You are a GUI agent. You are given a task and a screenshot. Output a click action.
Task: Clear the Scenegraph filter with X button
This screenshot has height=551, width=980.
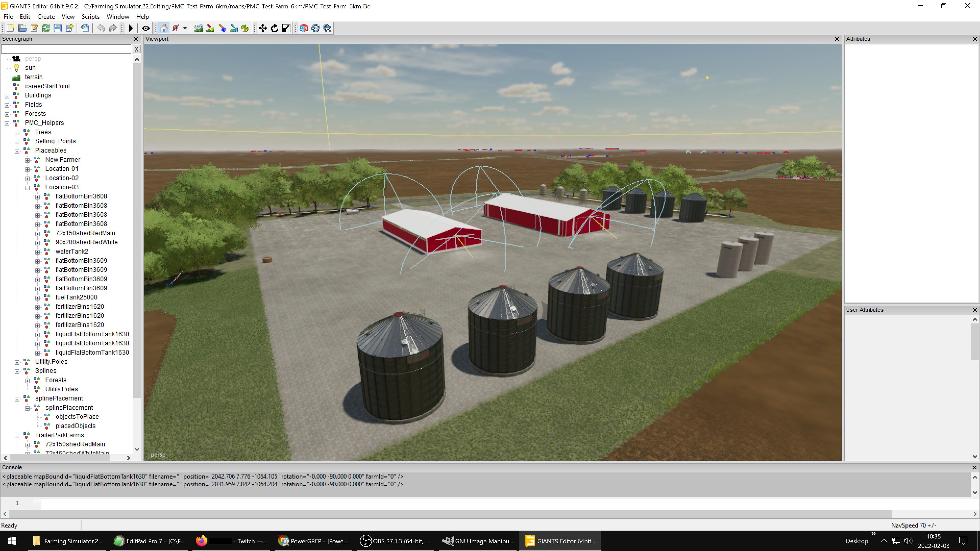tap(136, 49)
